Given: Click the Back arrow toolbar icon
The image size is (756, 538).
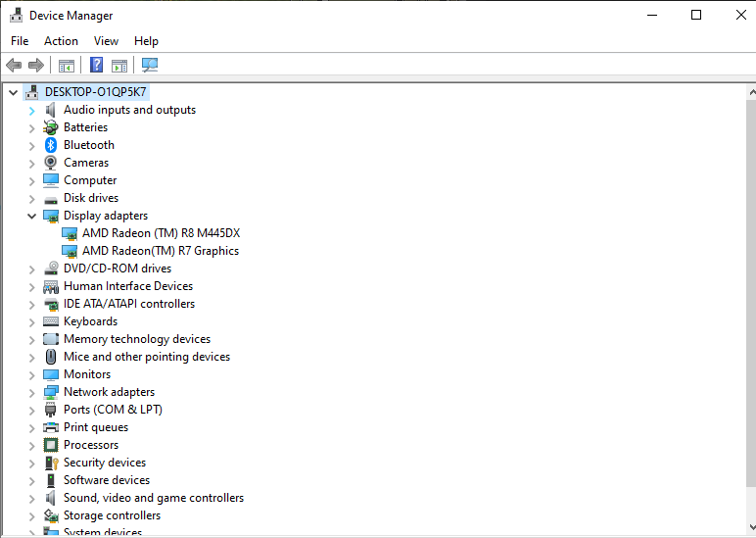Looking at the screenshot, I should click(14, 65).
